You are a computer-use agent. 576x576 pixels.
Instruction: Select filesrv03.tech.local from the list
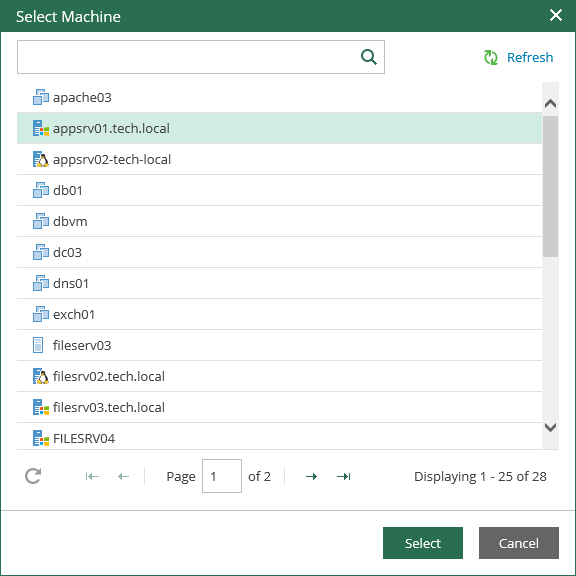279,407
